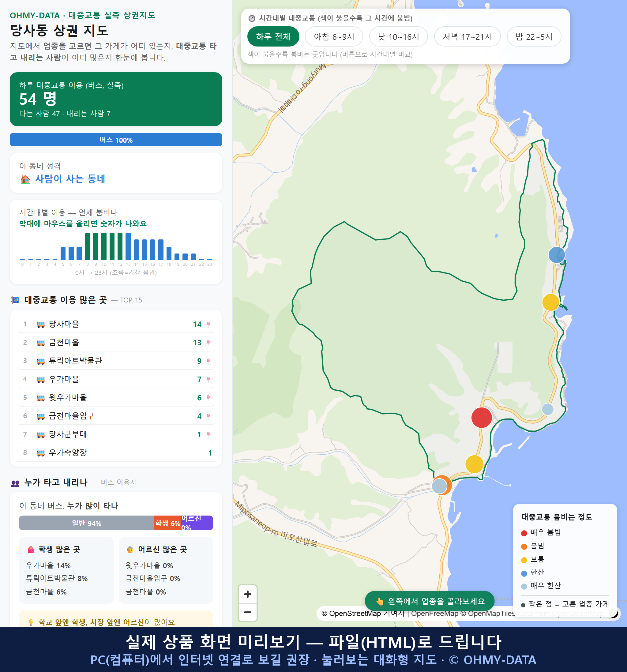627x672 pixels.
Task: Click the 매우 붐빔 red legend swatch
Action: 524,533
